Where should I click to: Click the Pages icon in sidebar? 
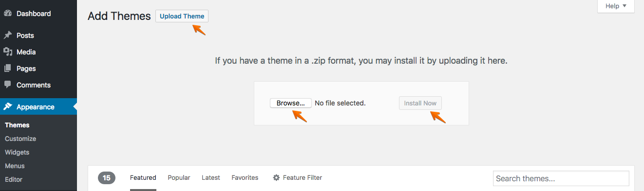(x=7, y=69)
